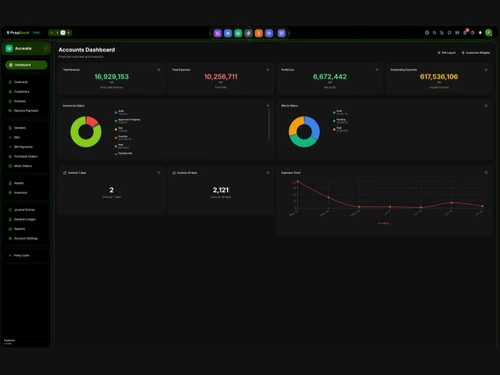Click the Profit/Loss card's corner icon
This screenshot has width=500, height=375.
[377, 70]
